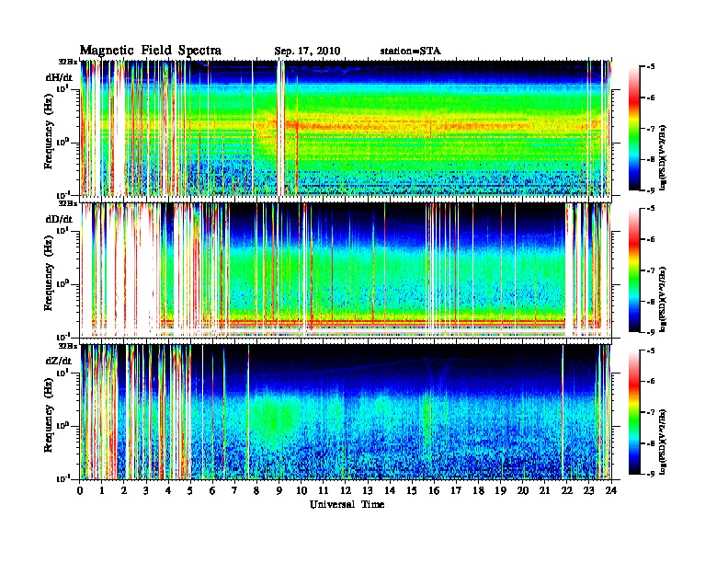Click hour "19" on the Universal Time axis

[500, 490]
